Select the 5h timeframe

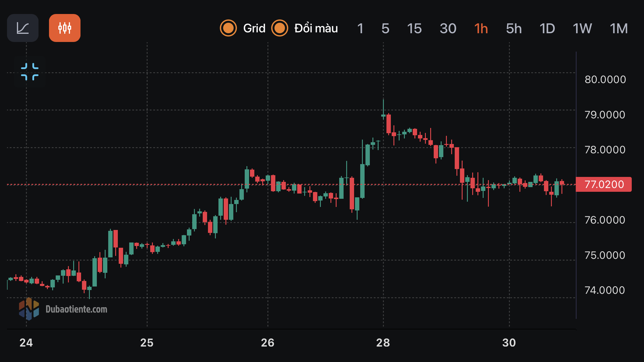pos(514,29)
